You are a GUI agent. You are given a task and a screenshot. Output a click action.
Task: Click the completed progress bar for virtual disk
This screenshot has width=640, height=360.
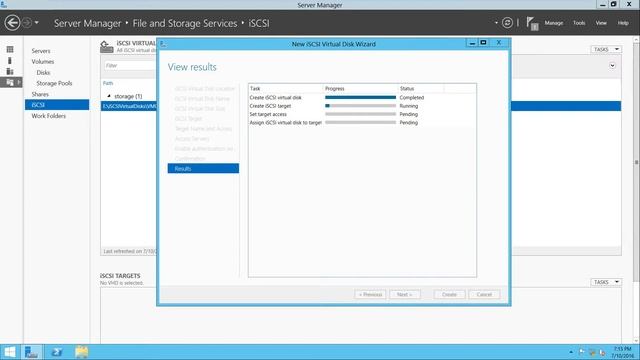pyautogui.click(x=360, y=98)
